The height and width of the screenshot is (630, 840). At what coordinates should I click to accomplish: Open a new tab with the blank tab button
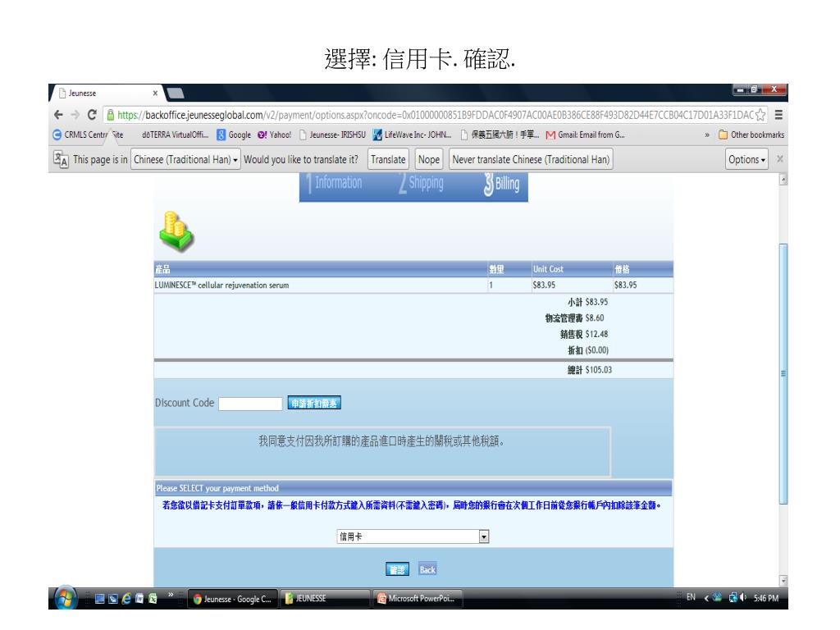tap(176, 94)
